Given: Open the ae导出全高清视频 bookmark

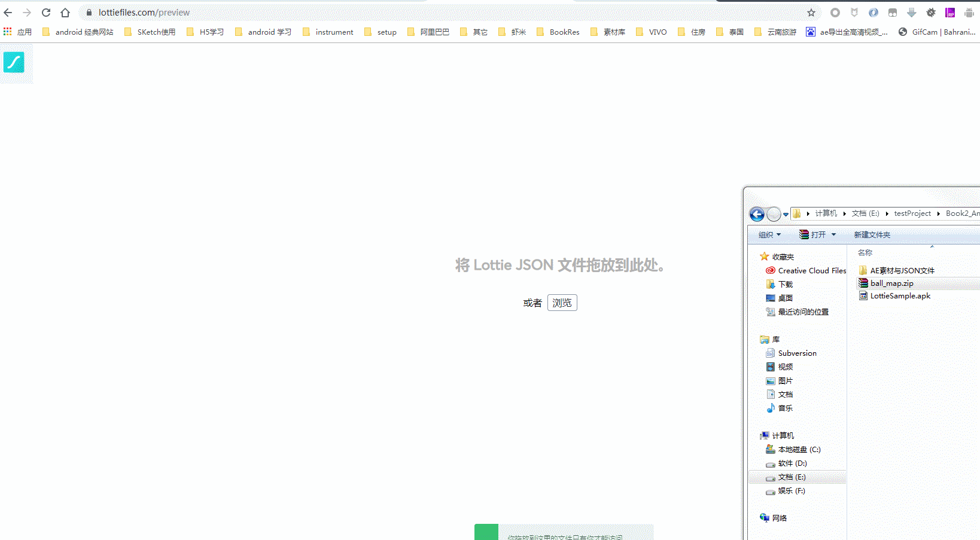Looking at the screenshot, I should point(847,32).
